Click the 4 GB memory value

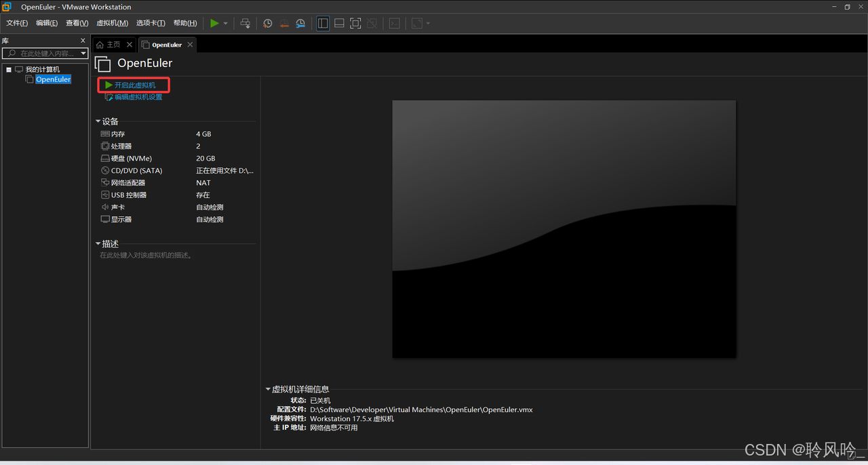(203, 134)
